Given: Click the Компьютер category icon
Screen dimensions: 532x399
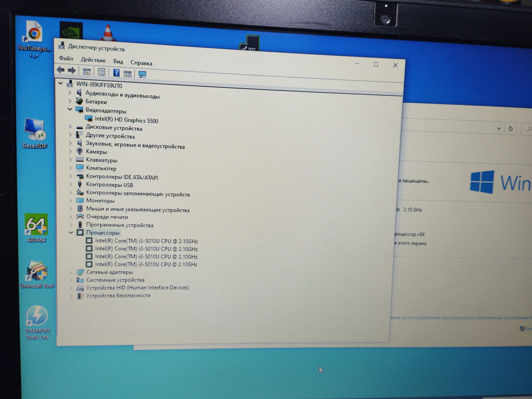Looking at the screenshot, I should (x=80, y=168).
